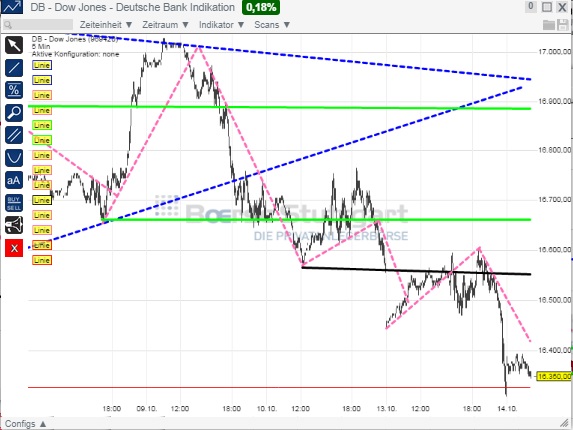Select the black horizontal trend line on chart
The height and width of the screenshot is (430, 573).
point(416,271)
